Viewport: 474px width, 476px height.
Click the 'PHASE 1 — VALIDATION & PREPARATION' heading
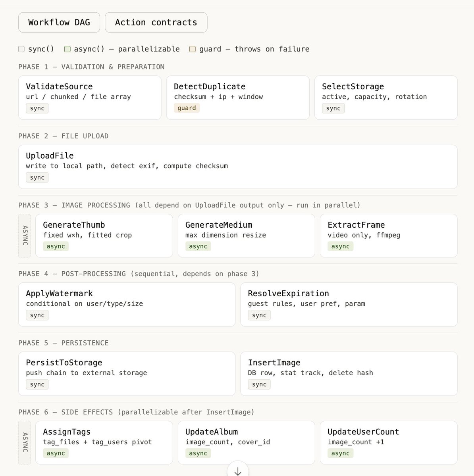coord(91,67)
